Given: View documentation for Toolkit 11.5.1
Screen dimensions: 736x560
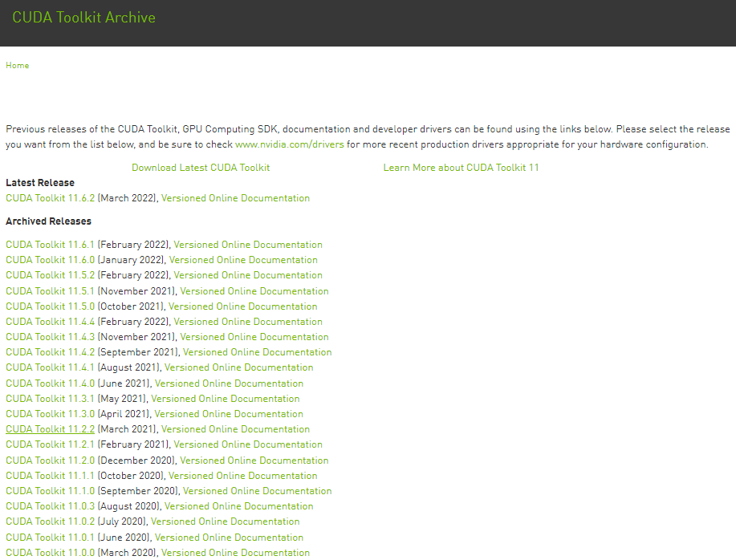Looking at the screenshot, I should pos(254,291).
